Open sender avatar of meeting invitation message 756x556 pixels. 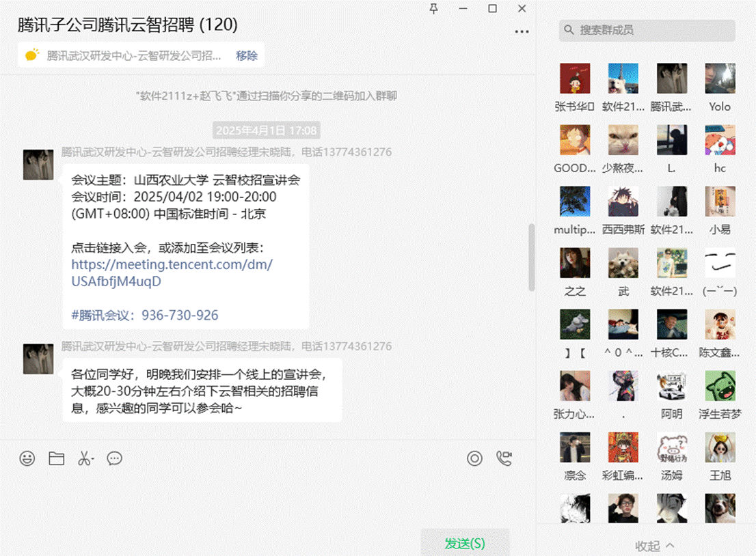(x=38, y=165)
